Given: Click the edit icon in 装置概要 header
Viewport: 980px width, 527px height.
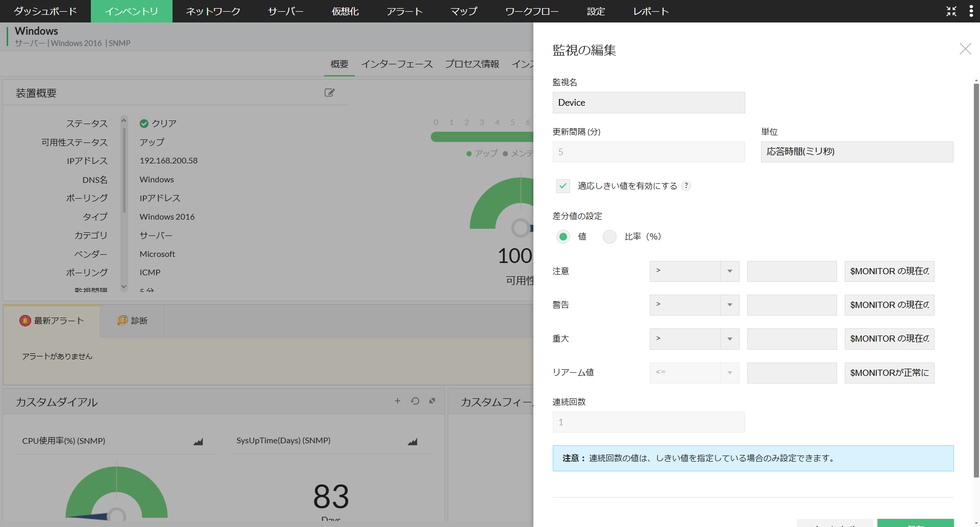Looking at the screenshot, I should pos(329,92).
